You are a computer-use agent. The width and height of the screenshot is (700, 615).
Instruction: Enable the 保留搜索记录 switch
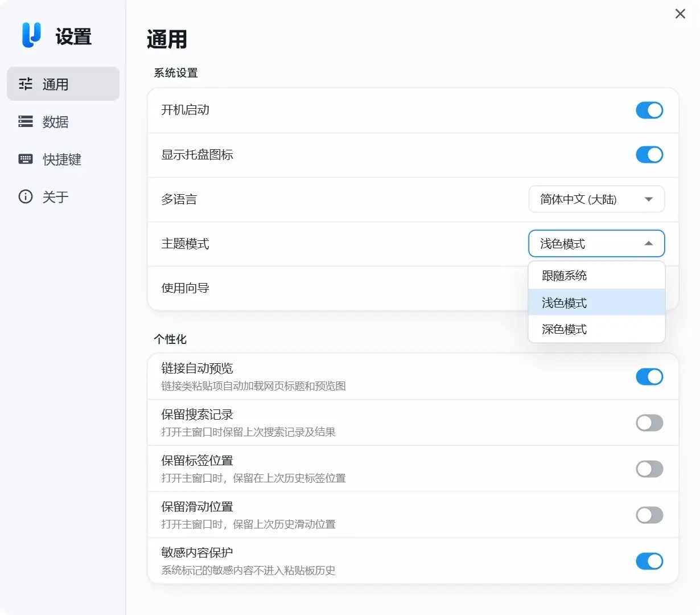click(x=649, y=423)
